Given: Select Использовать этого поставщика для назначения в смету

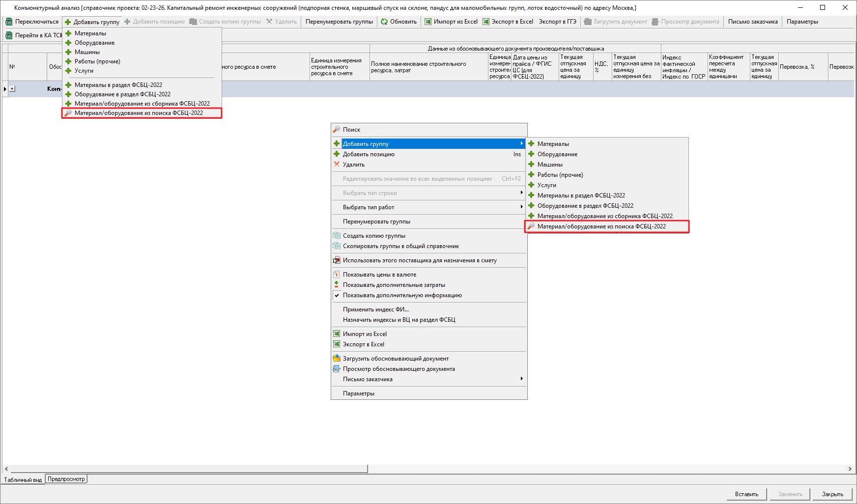Looking at the screenshot, I should coord(429,260).
